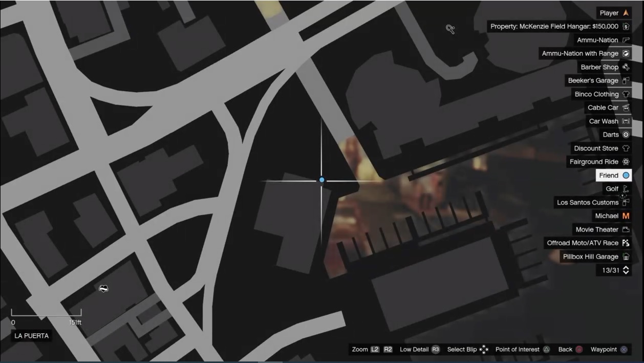Set Waypoint with the X button
The width and height of the screenshot is (644, 363).
click(624, 349)
